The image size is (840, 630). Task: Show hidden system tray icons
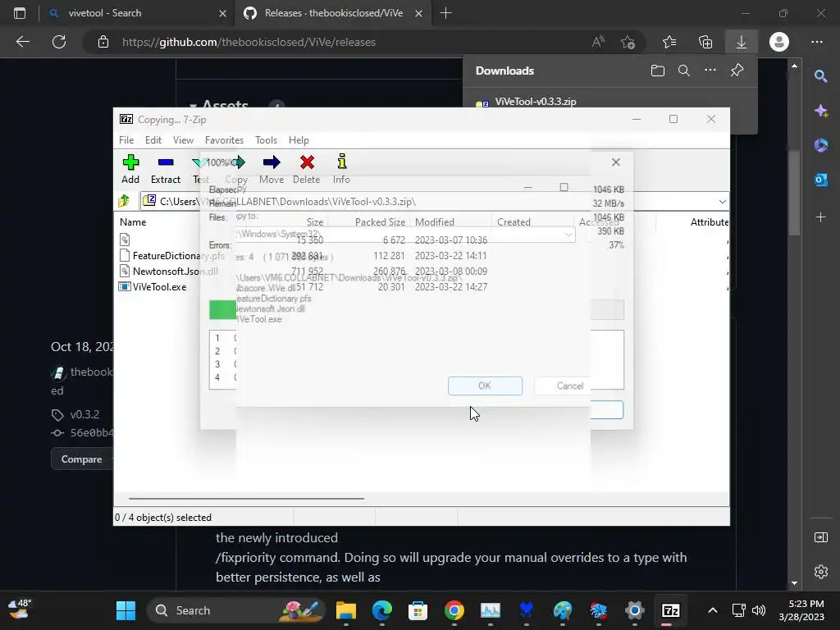point(713,610)
